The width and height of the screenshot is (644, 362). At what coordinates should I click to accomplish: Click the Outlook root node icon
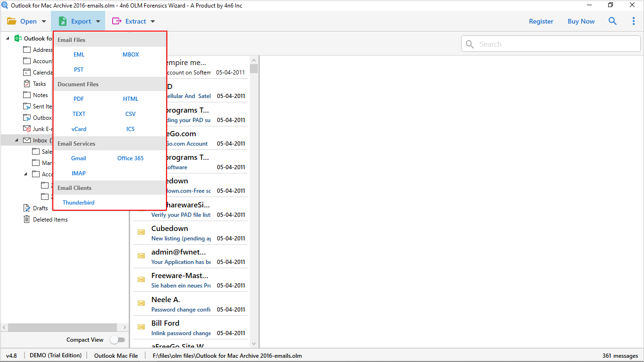pyautogui.click(x=18, y=38)
